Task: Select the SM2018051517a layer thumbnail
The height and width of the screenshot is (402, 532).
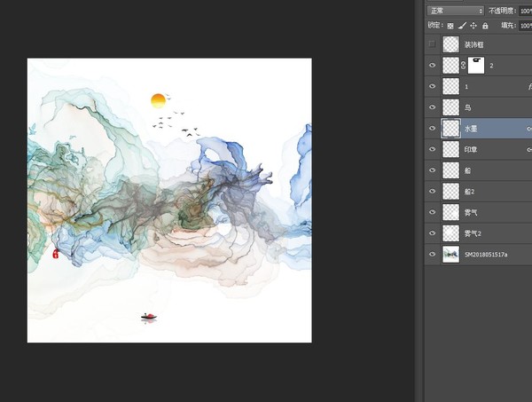Action: pyautogui.click(x=451, y=255)
